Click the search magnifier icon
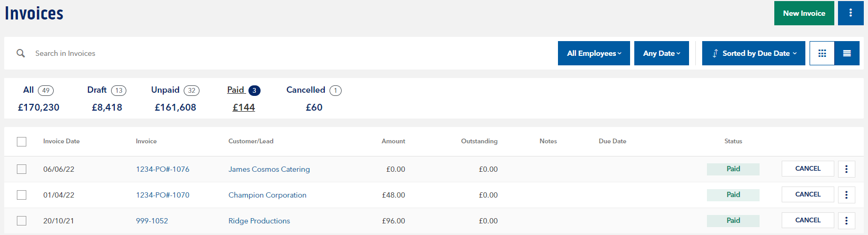This screenshot has width=868, height=235. pyautogui.click(x=21, y=53)
